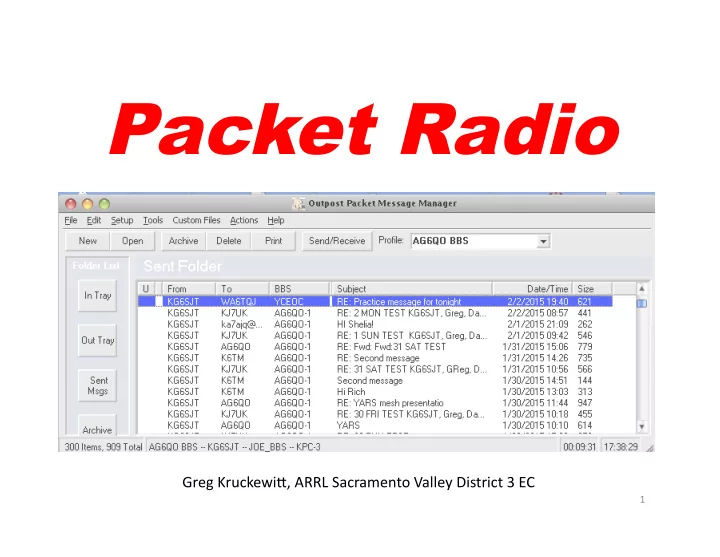Select the 'RE: 2 MON TEST KG6SJT' message
This screenshot has width=720, height=557.
click(375, 313)
